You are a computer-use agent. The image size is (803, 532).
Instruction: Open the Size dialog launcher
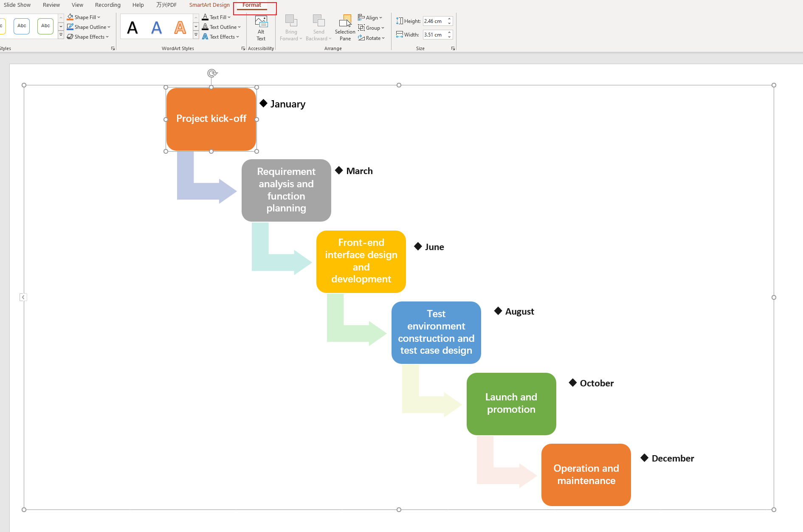(x=453, y=48)
